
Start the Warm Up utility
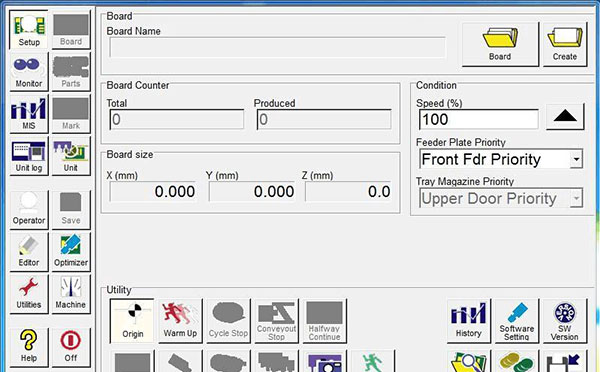(180, 321)
